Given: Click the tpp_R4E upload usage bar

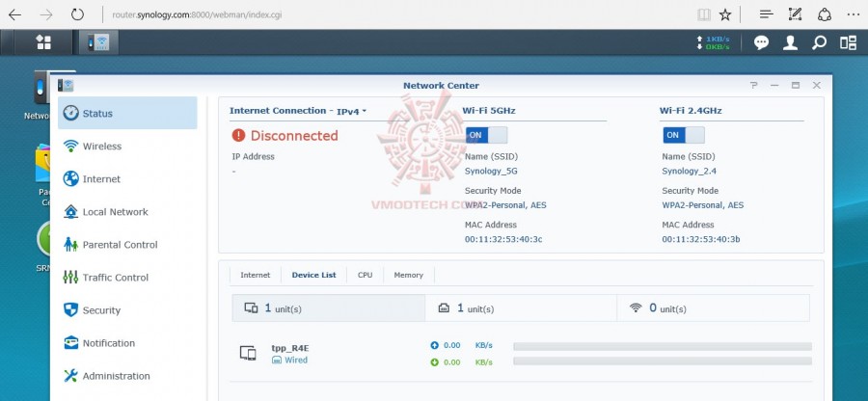Looking at the screenshot, I should pyautogui.click(x=663, y=346).
